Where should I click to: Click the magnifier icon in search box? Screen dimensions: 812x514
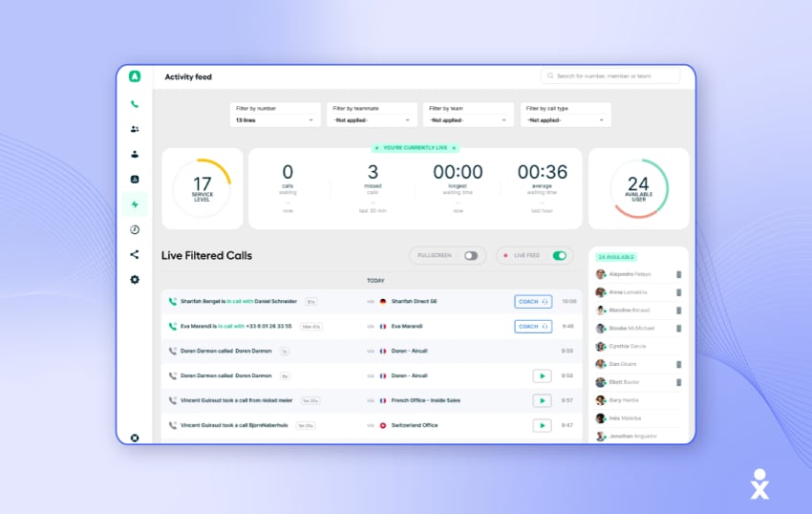pos(550,75)
